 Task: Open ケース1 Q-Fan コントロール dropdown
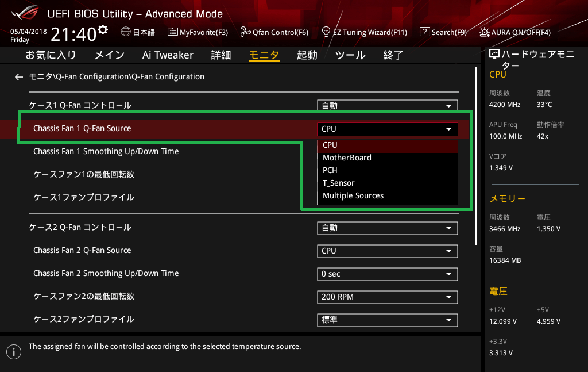(388, 105)
